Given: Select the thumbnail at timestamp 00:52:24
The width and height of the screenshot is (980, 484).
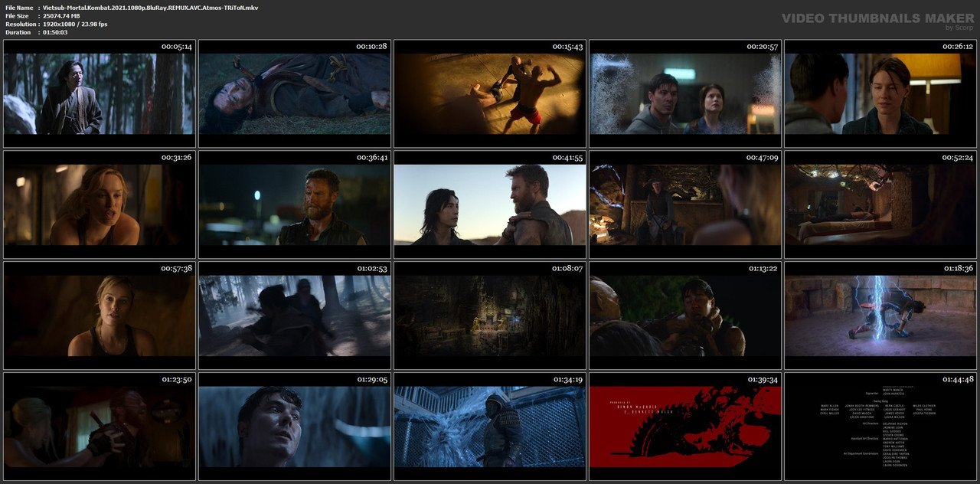Looking at the screenshot, I should tap(880, 204).
